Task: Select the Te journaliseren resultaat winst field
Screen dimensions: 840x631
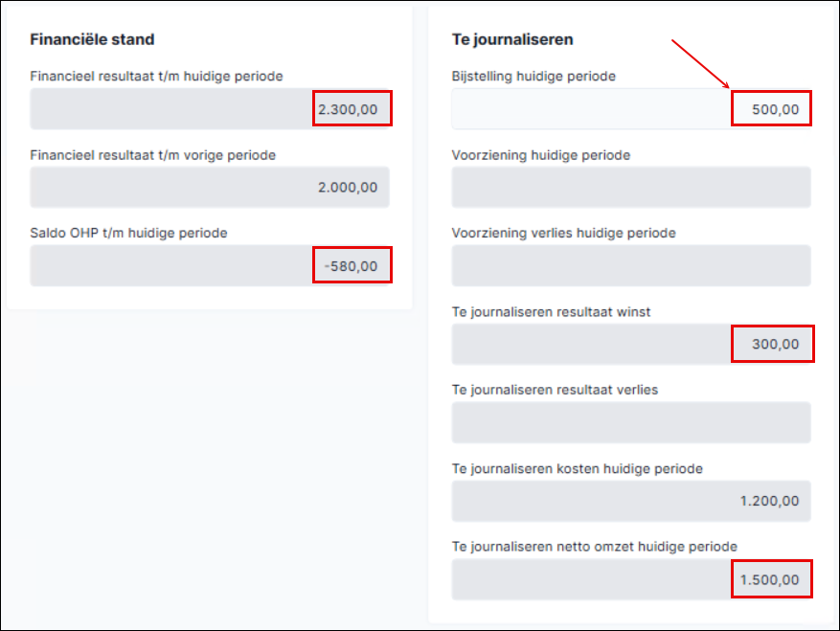Action: (631, 344)
